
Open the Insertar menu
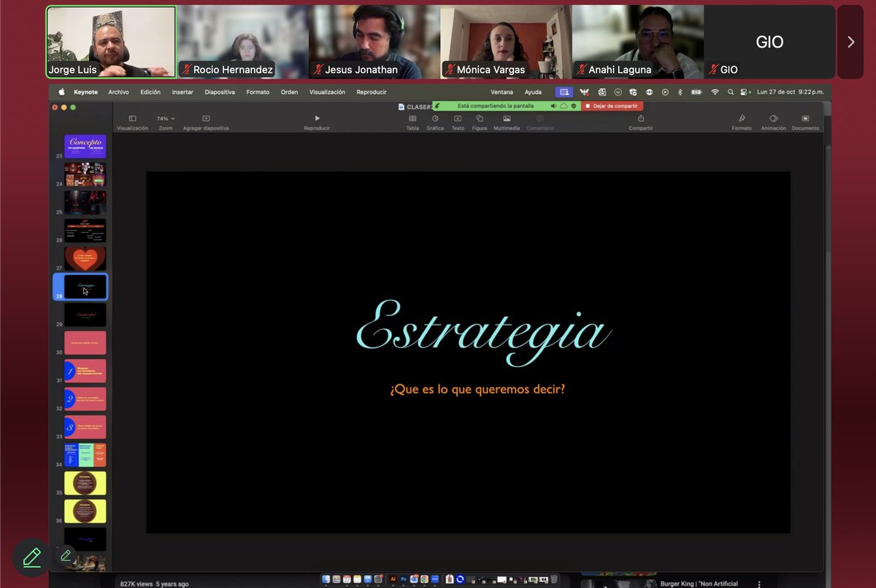[x=182, y=92]
